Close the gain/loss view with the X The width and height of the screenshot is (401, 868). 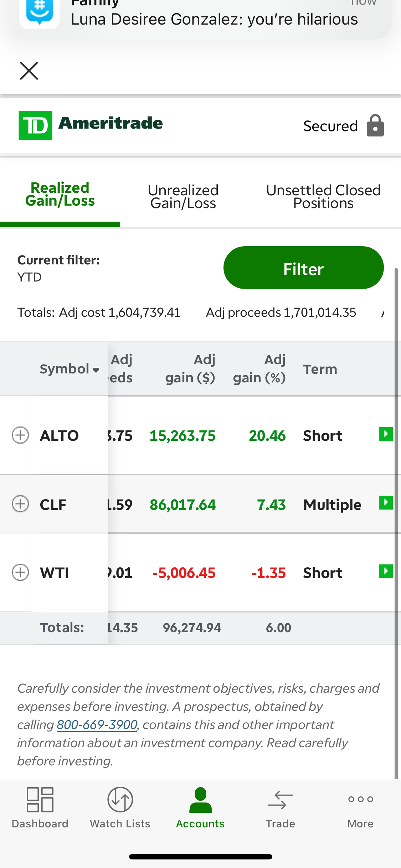click(29, 71)
